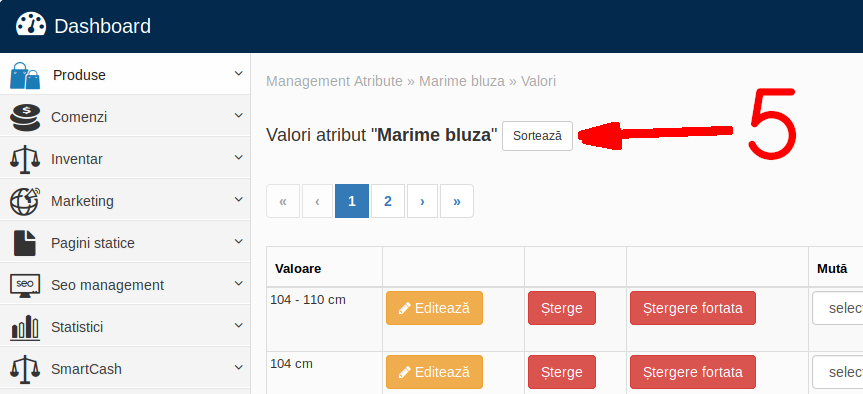Click the Marketing globe icon
The image size is (863, 394).
(25, 201)
